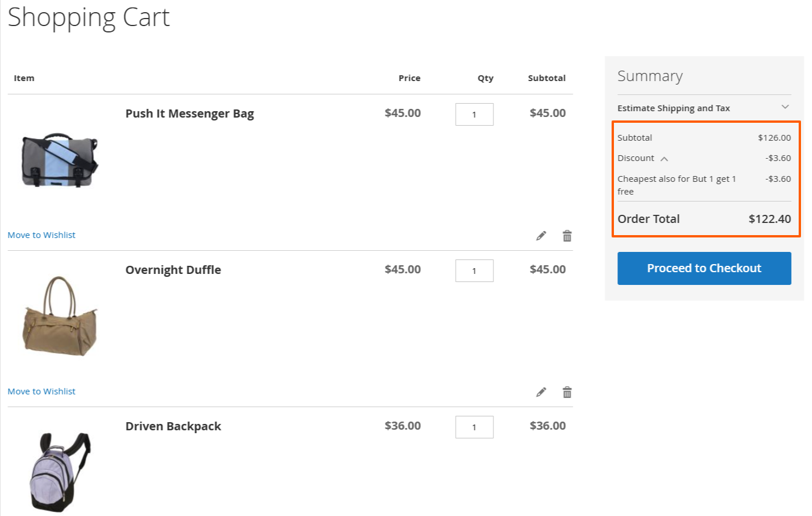The height and width of the screenshot is (516, 812).
Task: Click the Order Total label
Action: 649,219
